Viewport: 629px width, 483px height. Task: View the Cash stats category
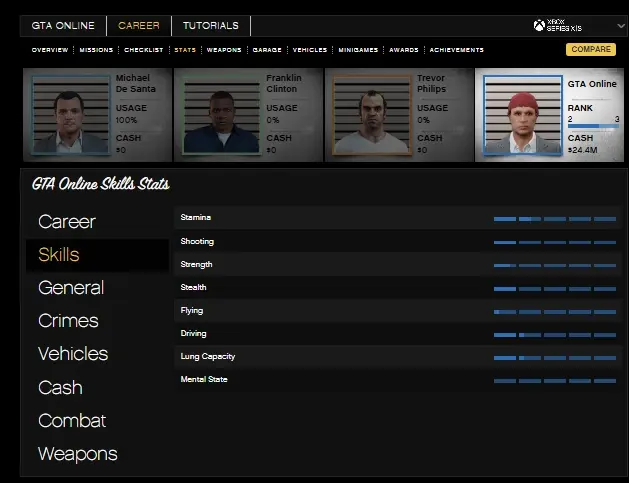tap(60, 387)
